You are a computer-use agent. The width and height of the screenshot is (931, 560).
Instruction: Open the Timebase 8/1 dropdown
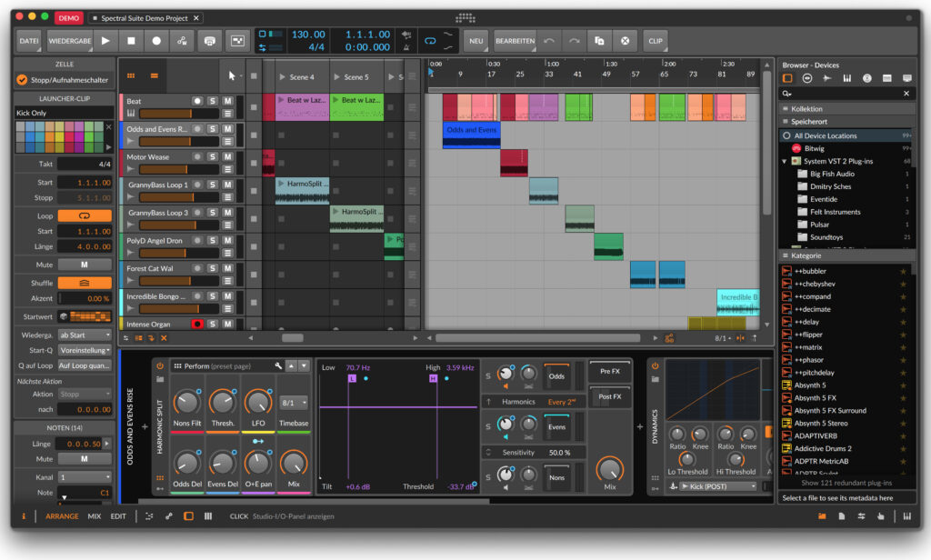tap(294, 404)
